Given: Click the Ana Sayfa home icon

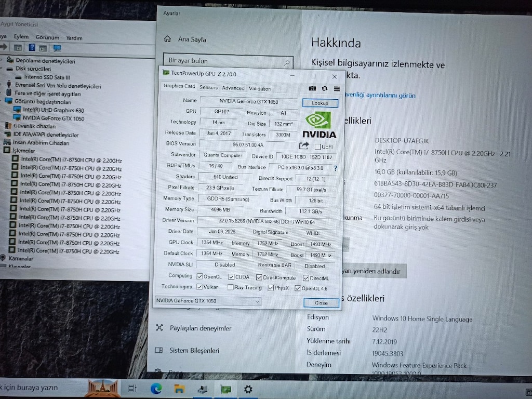Looking at the screenshot, I should tap(167, 38).
